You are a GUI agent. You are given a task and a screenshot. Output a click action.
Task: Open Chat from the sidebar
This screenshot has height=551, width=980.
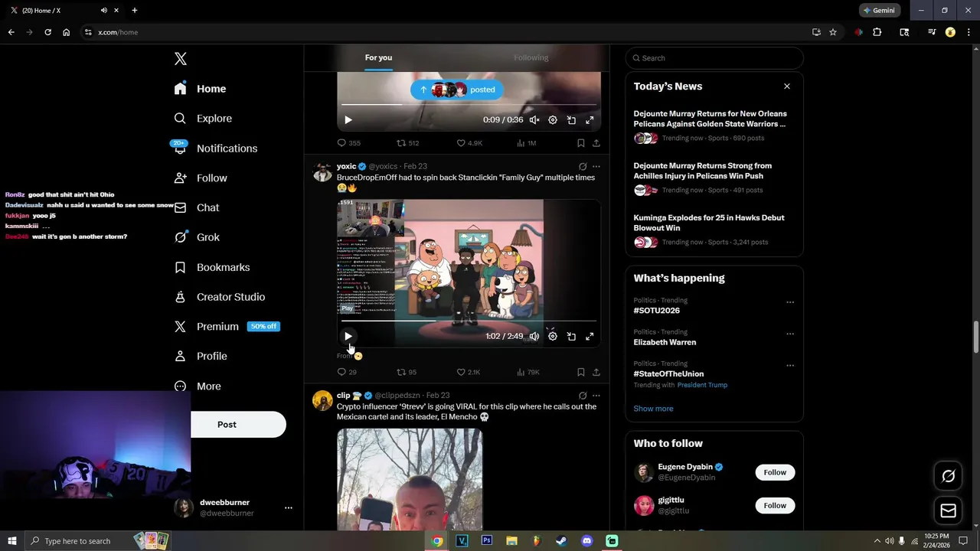point(197,207)
